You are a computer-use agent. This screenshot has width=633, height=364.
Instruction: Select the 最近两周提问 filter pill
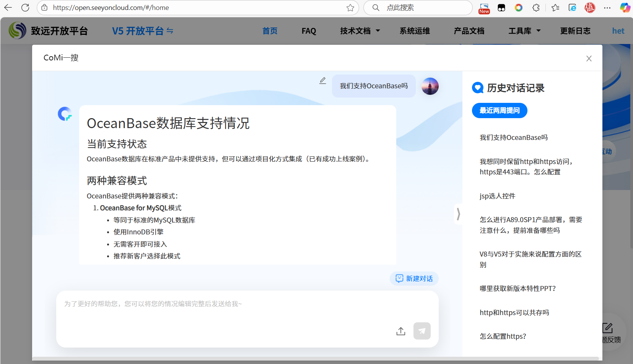(499, 110)
